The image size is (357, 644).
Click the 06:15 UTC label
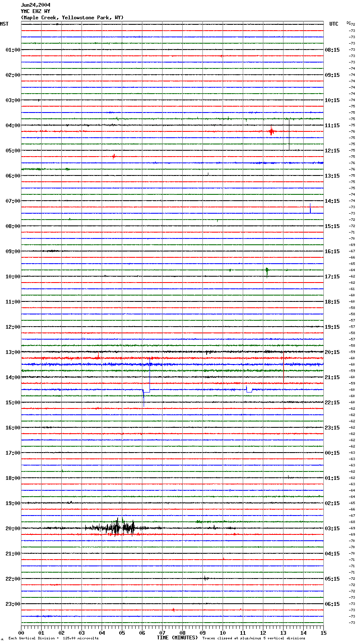tap(332, 604)
